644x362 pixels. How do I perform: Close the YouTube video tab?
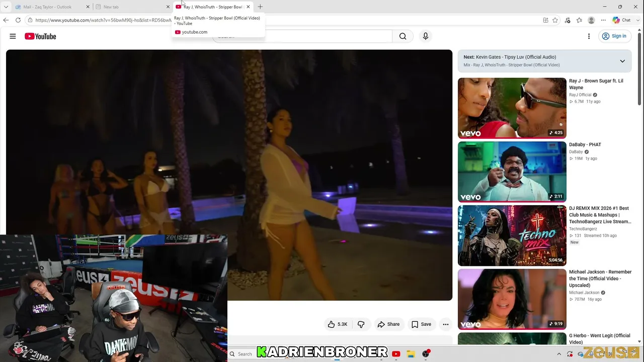click(x=248, y=7)
